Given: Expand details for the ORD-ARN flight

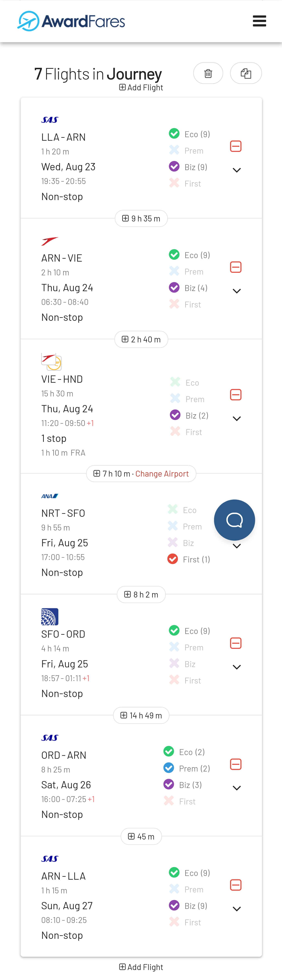Looking at the screenshot, I should (x=236, y=788).
